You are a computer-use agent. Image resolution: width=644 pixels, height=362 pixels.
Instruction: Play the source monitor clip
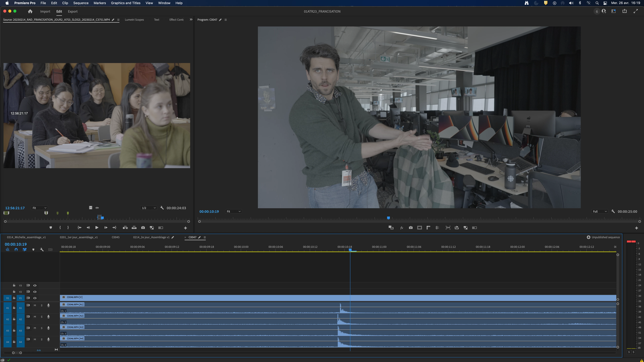click(97, 228)
